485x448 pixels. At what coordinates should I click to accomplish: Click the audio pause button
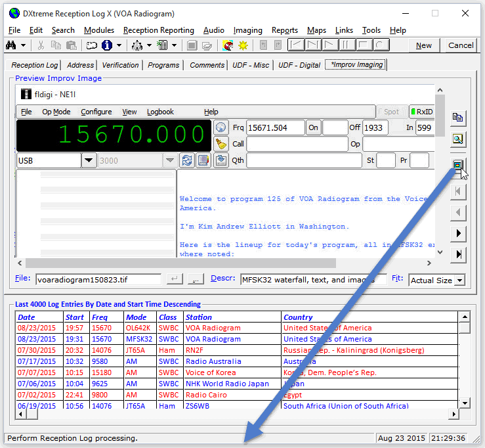(x=347, y=45)
